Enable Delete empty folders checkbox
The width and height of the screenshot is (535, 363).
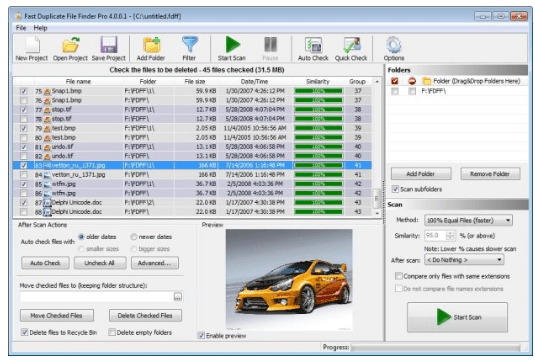[x=112, y=332]
